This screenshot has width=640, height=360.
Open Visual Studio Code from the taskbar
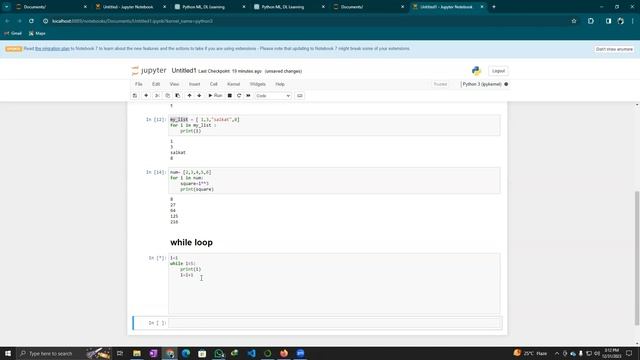pyautogui.click(x=251, y=353)
